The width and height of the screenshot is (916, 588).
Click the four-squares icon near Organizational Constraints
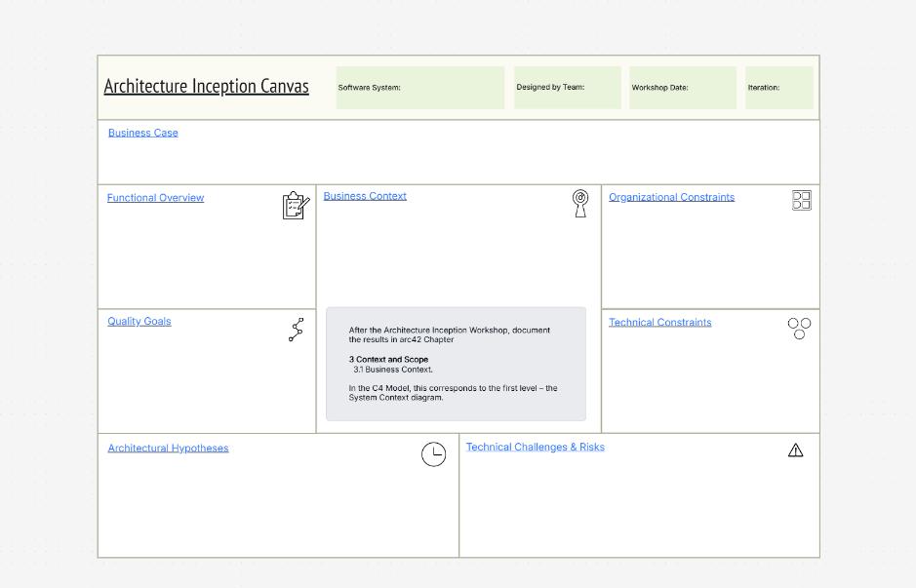pos(801,201)
